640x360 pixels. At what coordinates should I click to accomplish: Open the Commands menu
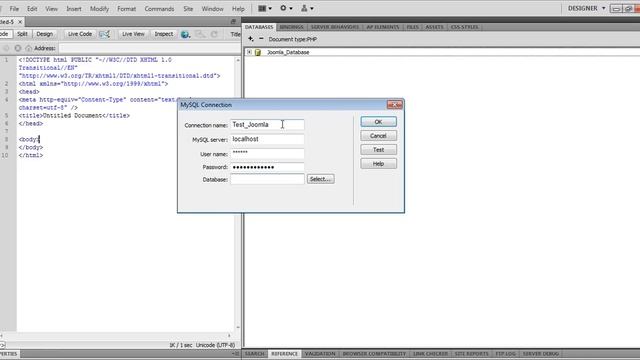(159, 9)
